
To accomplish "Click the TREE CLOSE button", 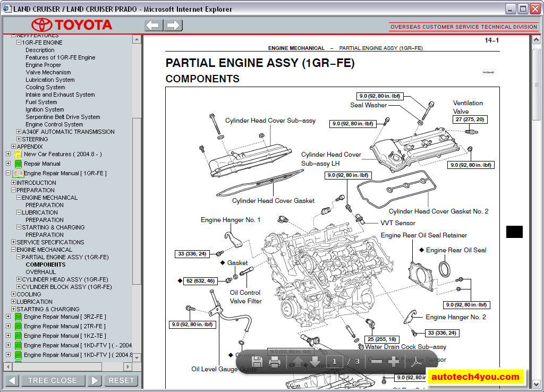I will (53, 380).
